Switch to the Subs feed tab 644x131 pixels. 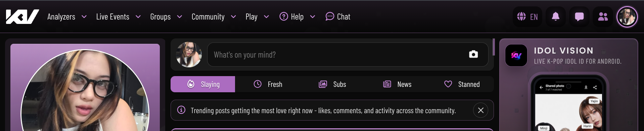pos(332,84)
